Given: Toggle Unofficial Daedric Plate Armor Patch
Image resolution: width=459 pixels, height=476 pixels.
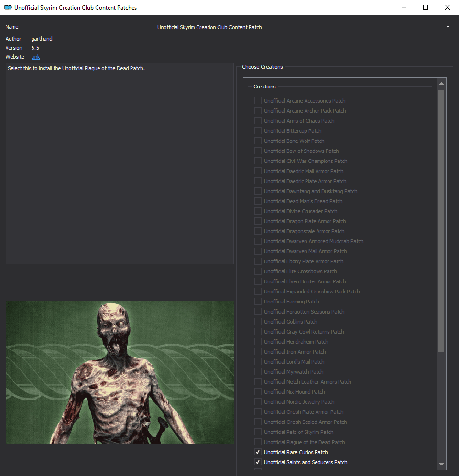Looking at the screenshot, I should pos(258,181).
